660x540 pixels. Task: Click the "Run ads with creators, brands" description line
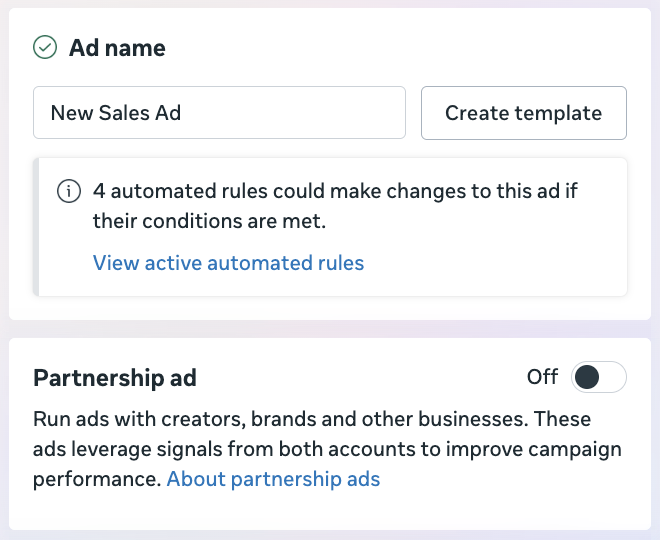(312, 419)
